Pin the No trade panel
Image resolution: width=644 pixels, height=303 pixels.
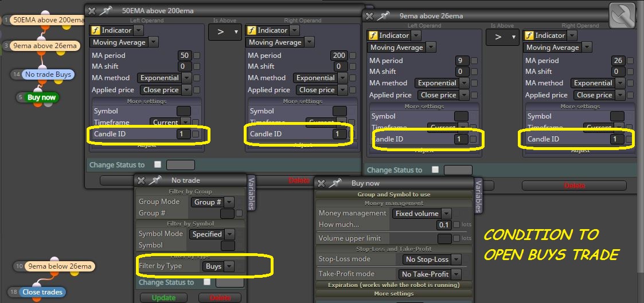[155, 180]
